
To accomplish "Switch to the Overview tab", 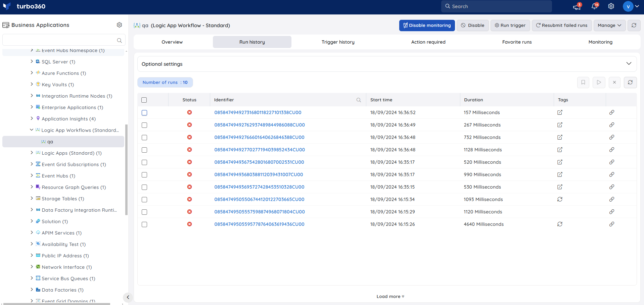I will tap(172, 42).
